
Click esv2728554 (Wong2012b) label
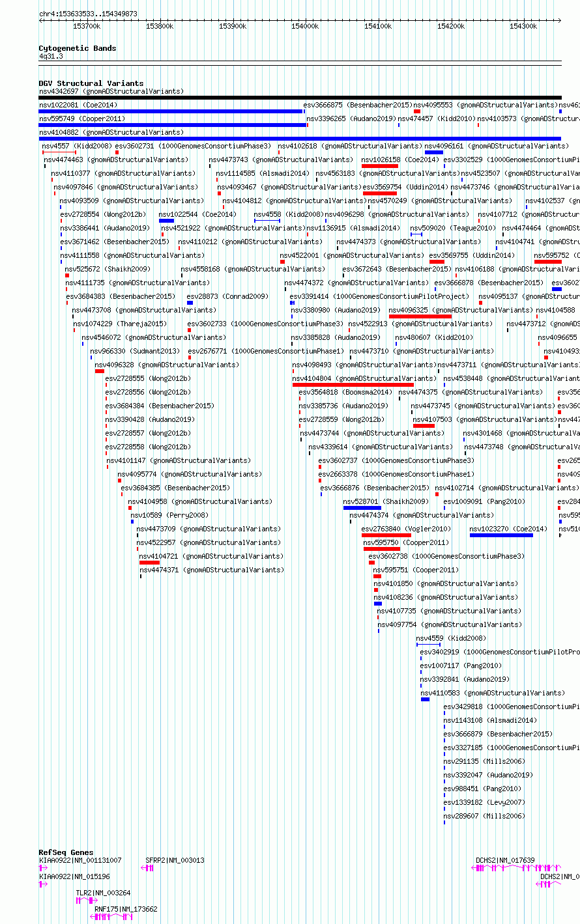[103, 214]
